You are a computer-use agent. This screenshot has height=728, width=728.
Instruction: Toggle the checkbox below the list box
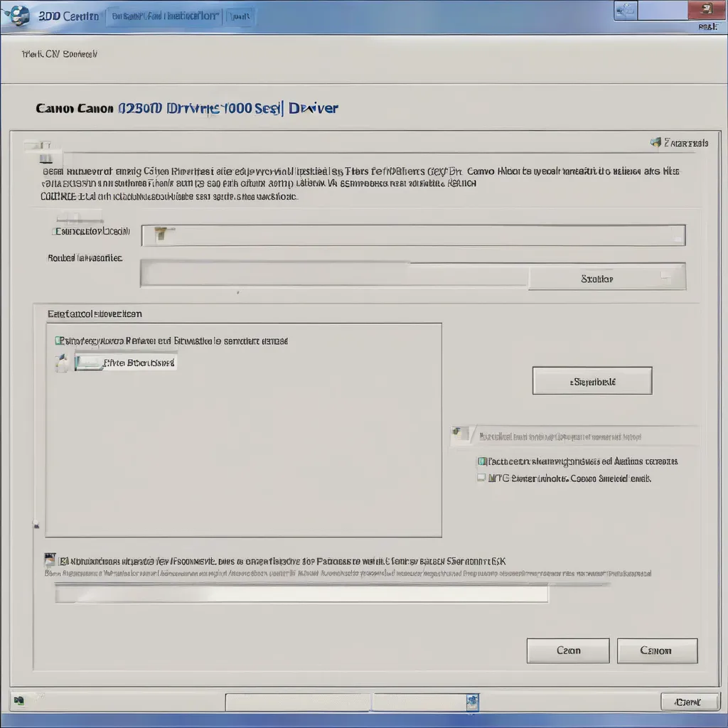point(63,562)
